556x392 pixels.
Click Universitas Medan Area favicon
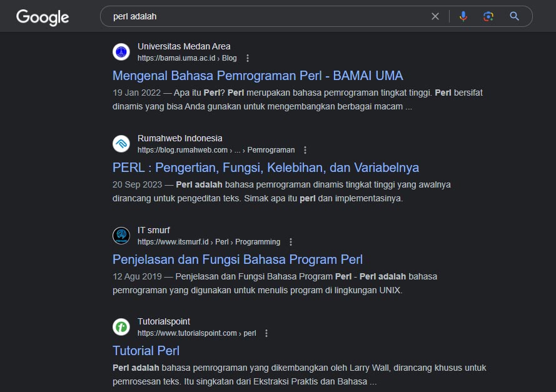pos(121,52)
